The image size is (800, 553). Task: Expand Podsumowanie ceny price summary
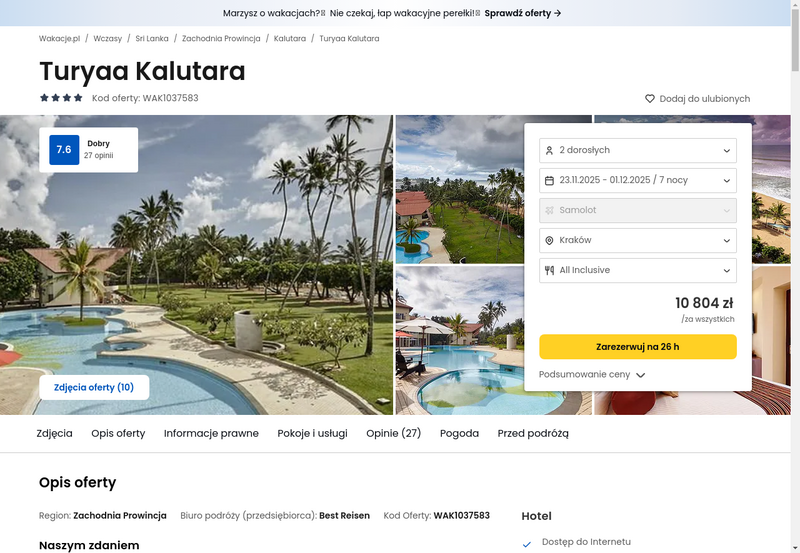click(x=592, y=374)
